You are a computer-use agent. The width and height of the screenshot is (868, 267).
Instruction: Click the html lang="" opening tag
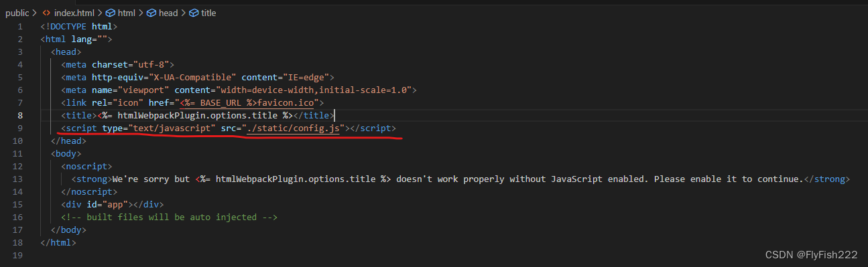point(76,39)
